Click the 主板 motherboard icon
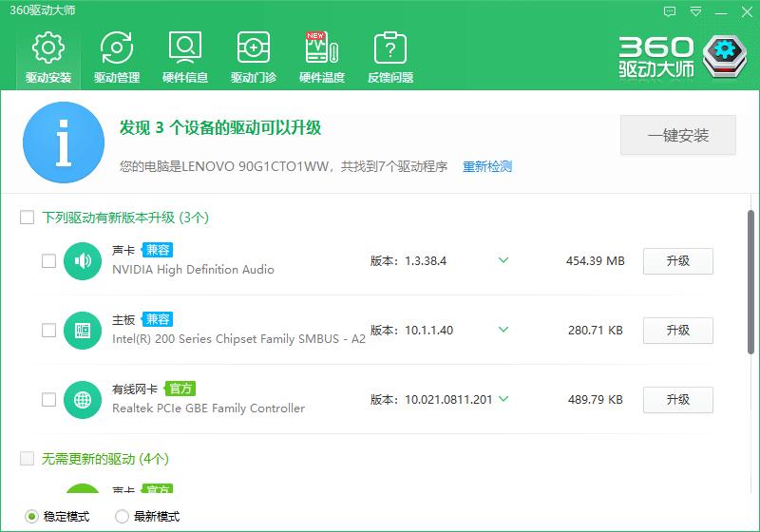 click(x=83, y=331)
